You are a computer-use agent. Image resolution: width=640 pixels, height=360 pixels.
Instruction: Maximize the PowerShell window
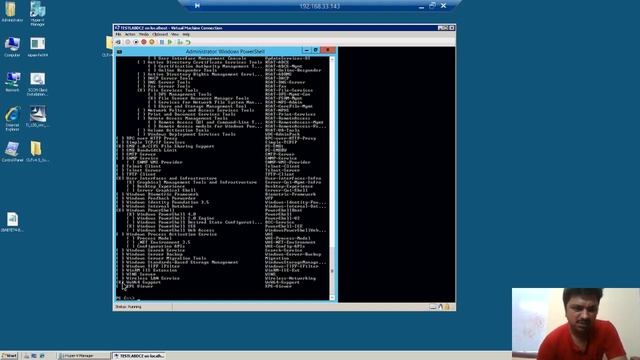316,50
